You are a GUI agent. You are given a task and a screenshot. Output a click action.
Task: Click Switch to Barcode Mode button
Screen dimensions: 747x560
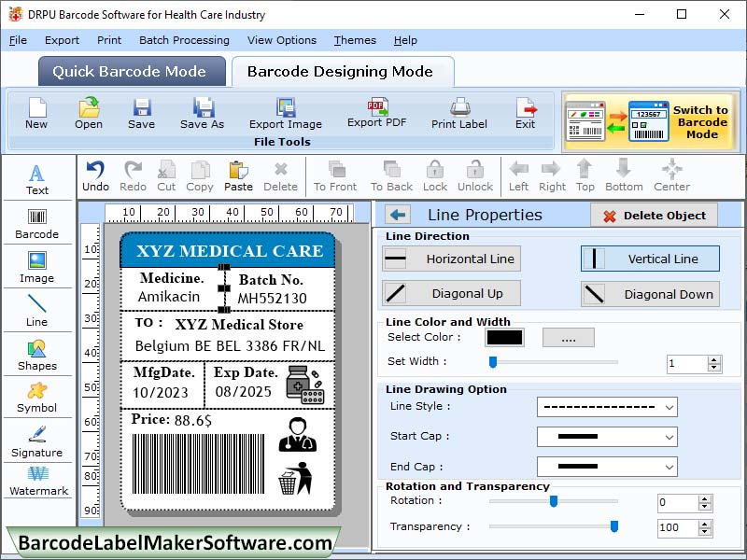(x=650, y=122)
